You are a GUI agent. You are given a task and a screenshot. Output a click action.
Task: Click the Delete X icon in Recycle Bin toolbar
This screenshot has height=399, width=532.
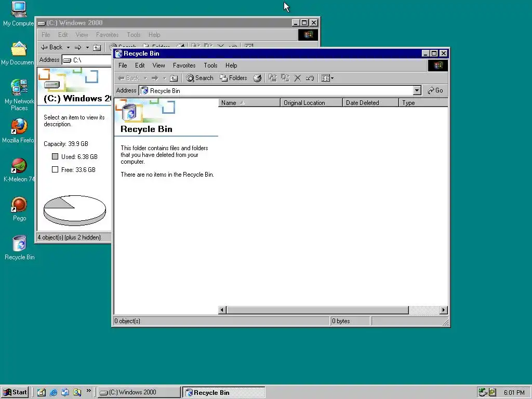[298, 78]
